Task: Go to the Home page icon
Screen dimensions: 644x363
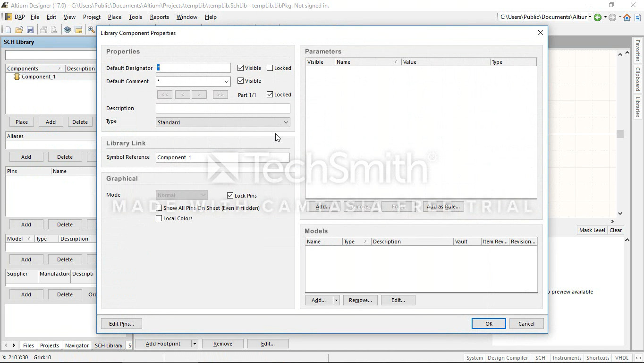Action: click(x=627, y=17)
